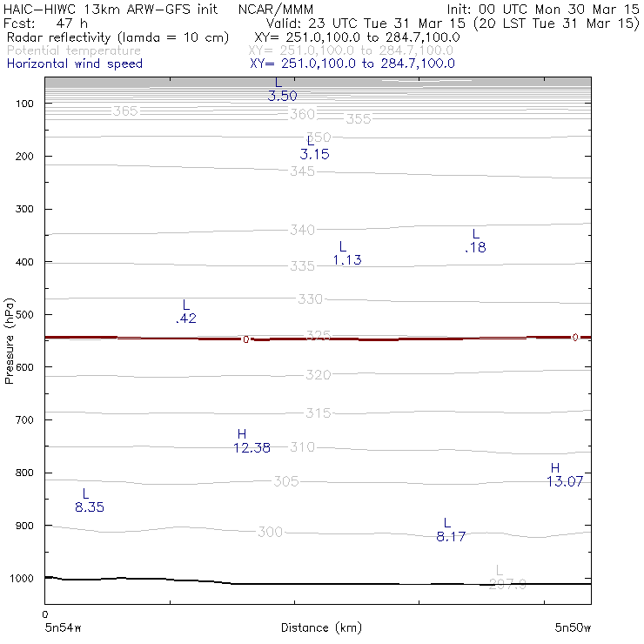Viewport: 644px width, 644px height.
Task: Click the wind minimum value '3.15'
Action: click(315, 154)
